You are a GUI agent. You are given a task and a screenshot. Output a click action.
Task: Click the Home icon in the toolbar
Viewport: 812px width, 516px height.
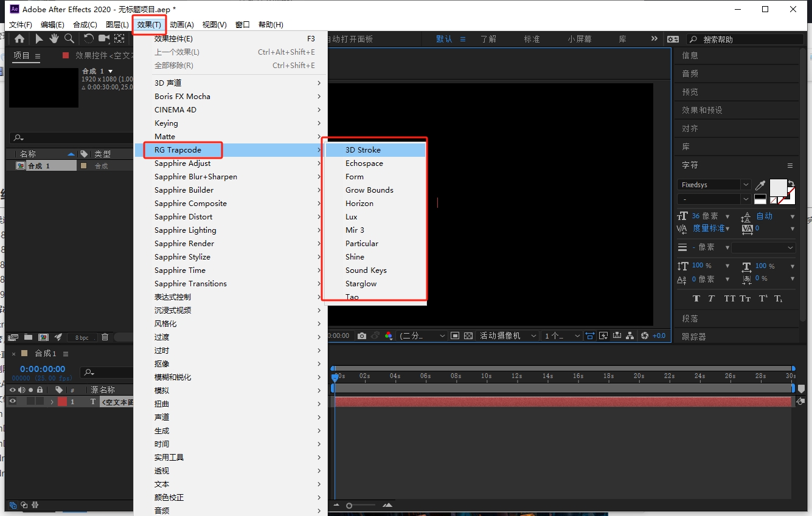[x=19, y=38]
